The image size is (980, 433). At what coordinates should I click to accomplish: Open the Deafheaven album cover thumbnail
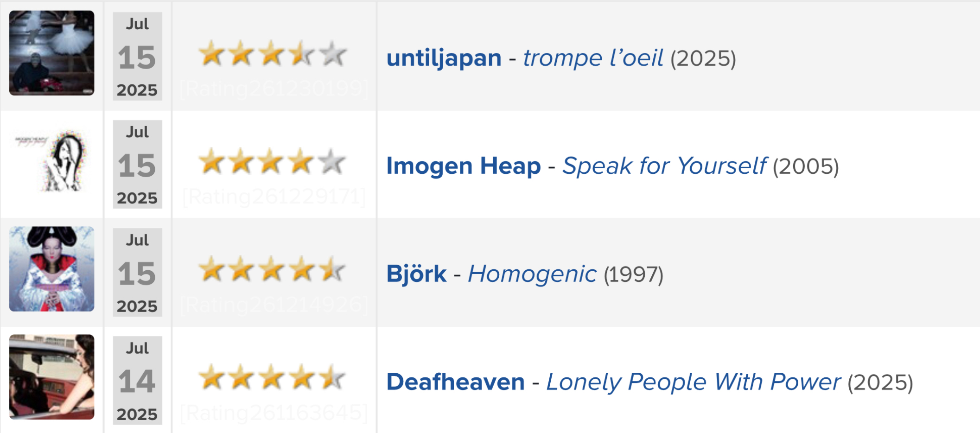click(x=51, y=377)
